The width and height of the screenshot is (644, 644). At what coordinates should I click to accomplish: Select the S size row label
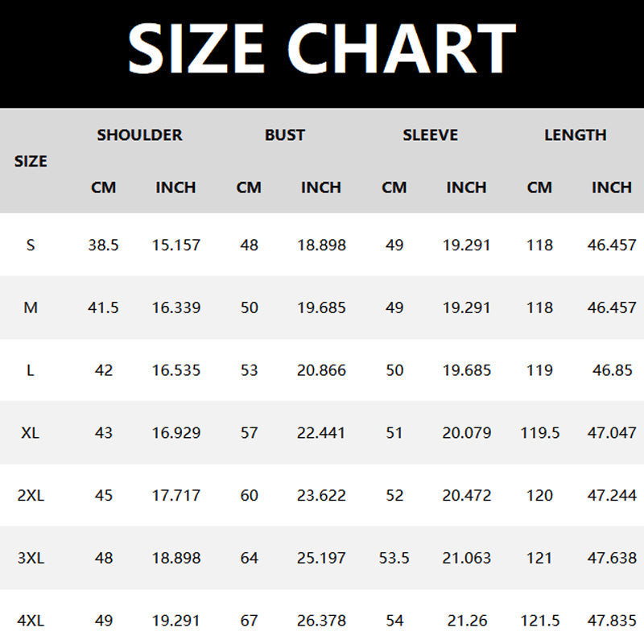(31, 245)
